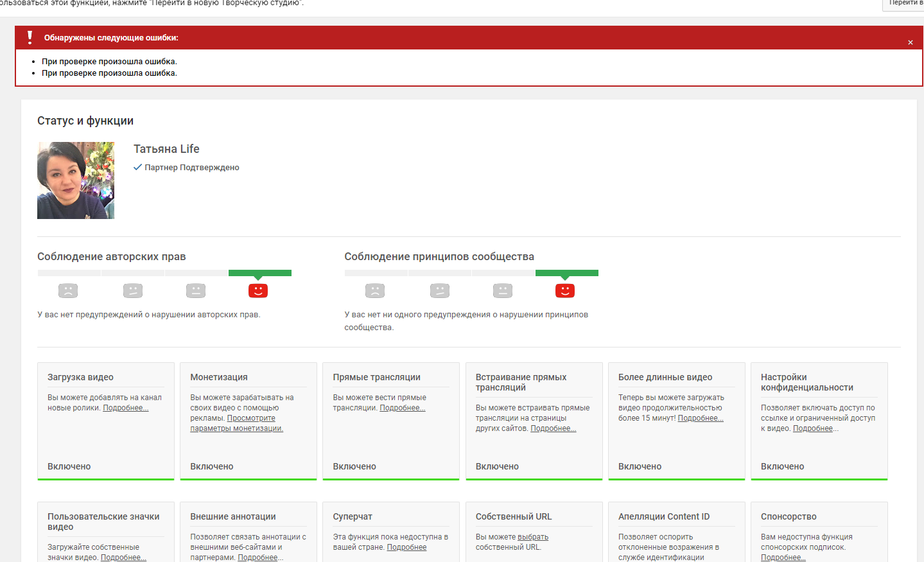
Task: Open Подробнее link in Спонсорство card
Action: (783, 558)
